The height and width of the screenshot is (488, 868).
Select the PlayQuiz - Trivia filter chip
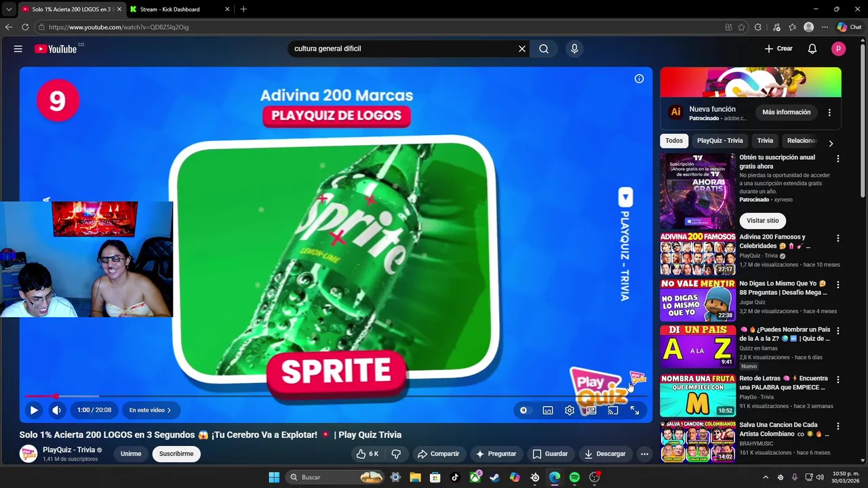coord(719,141)
